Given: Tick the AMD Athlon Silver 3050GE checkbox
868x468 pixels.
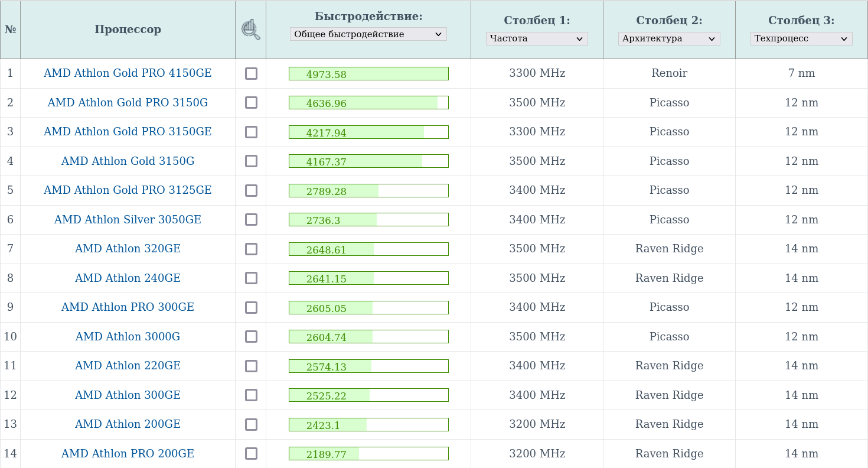Looking at the screenshot, I should coord(251,220).
